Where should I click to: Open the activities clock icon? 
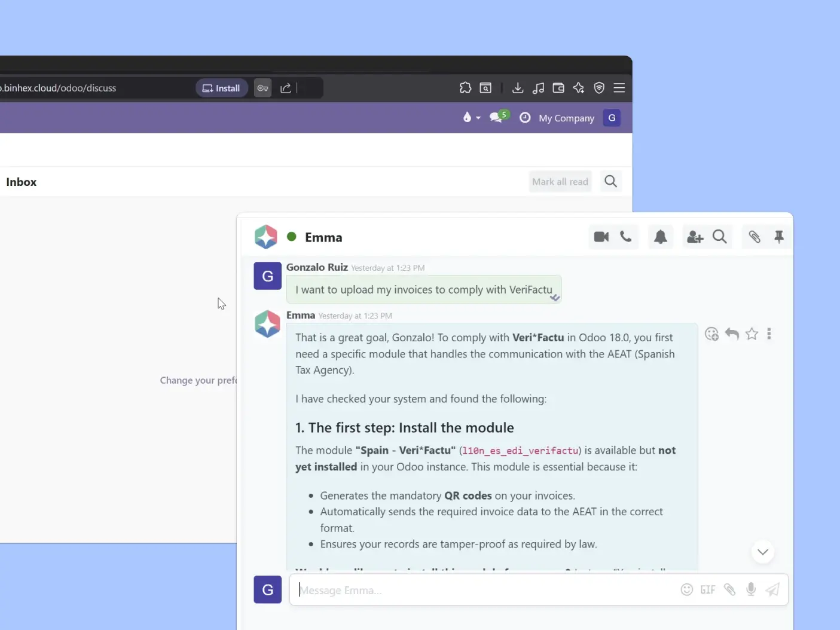point(525,118)
